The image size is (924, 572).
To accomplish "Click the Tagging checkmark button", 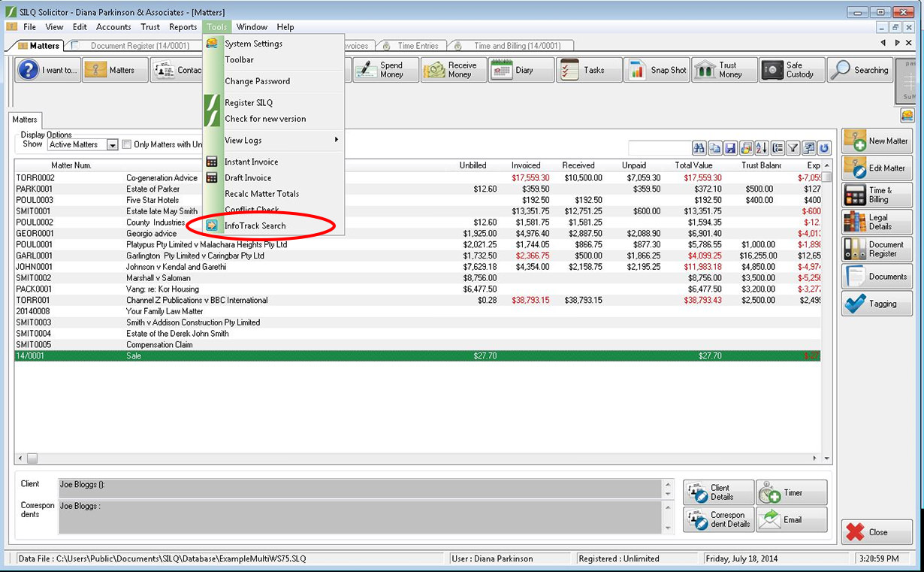I will pos(877,303).
